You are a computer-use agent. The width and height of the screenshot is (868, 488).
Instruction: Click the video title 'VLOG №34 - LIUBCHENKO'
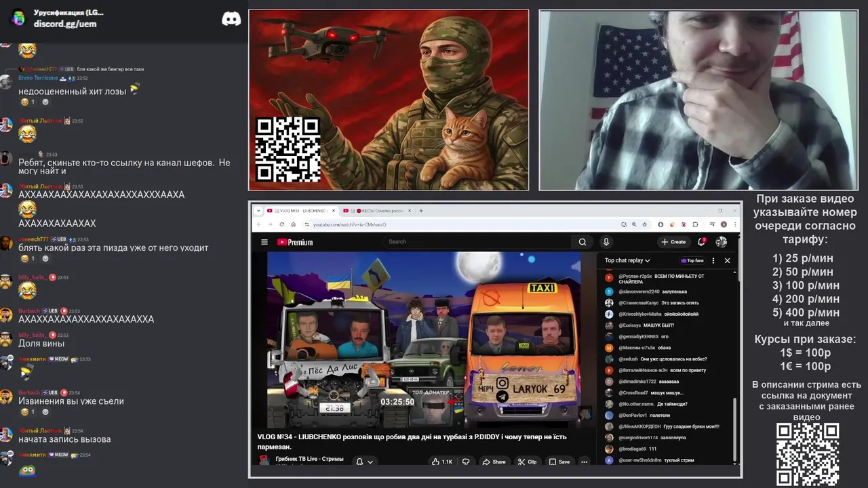point(412,442)
